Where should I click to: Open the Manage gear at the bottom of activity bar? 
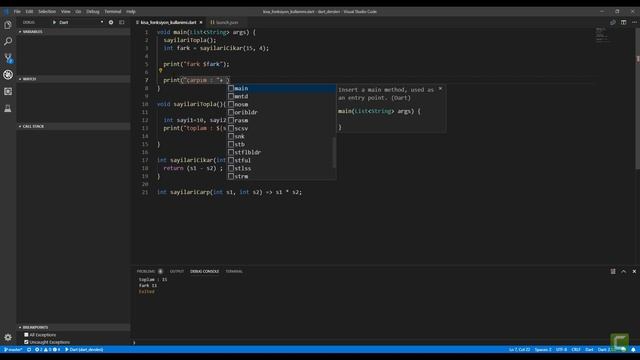[8, 337]
